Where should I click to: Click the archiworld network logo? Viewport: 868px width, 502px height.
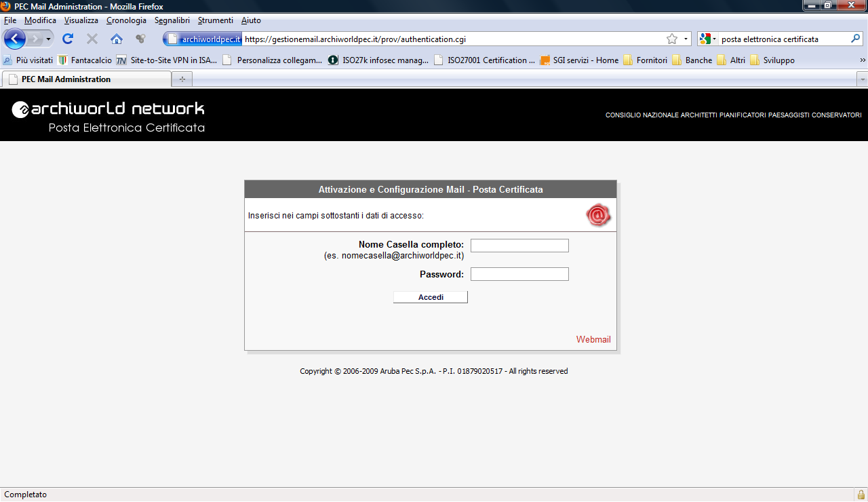click(x=108, y=109)
